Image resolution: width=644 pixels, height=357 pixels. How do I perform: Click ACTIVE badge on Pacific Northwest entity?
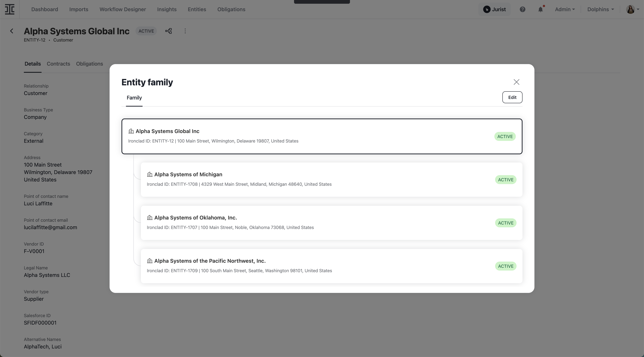506,266
